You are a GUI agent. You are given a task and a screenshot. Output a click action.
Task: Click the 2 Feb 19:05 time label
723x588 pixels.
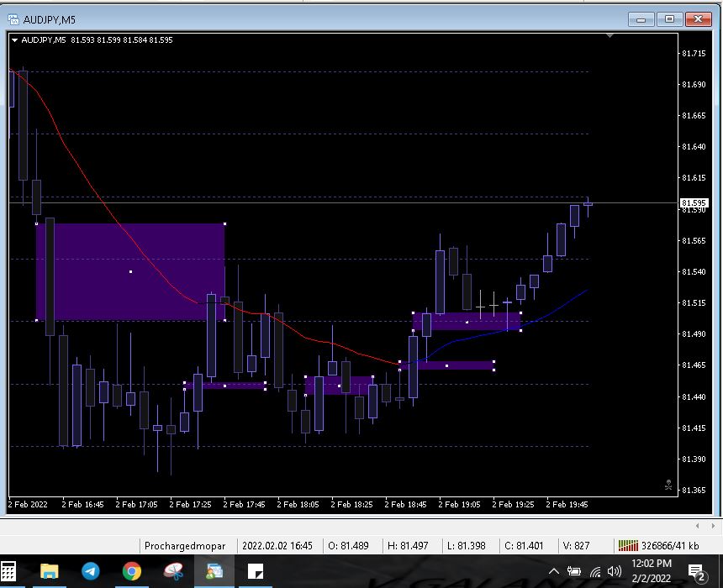coord(459,505)
